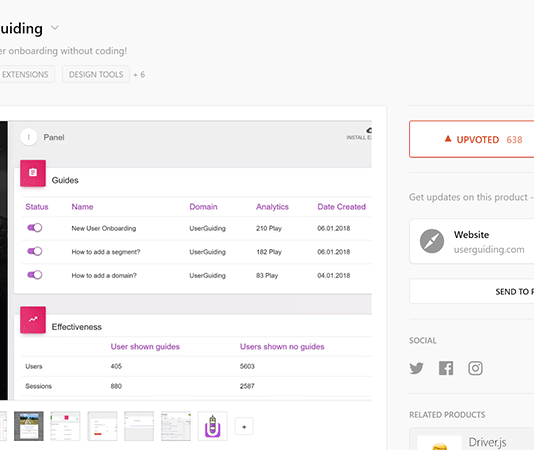The width and height of the screenshot is (534, 450).
Task: Click the pink Effectiveness chart icon
Action: (33, 320)
